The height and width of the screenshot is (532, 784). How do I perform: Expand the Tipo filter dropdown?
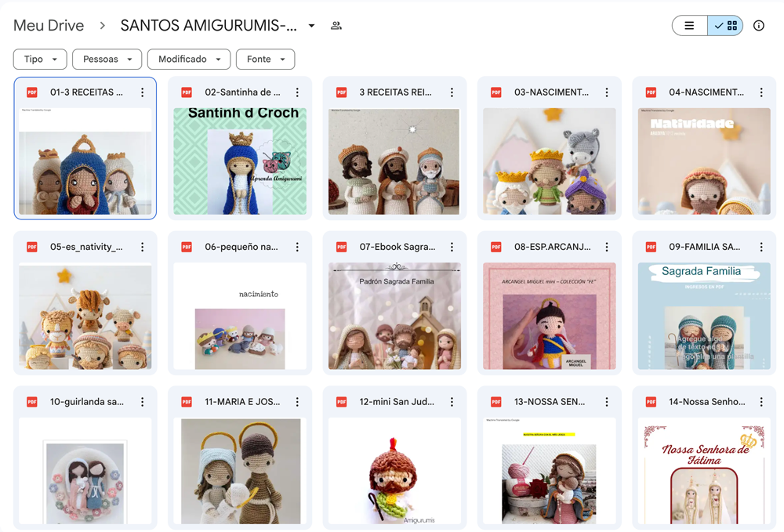pos(40,59)
